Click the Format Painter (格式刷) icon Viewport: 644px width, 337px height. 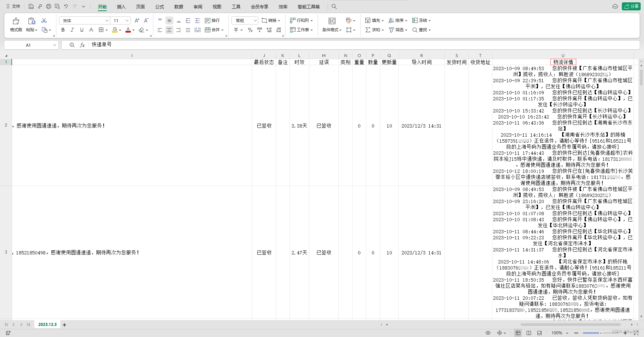click(16, 21)
